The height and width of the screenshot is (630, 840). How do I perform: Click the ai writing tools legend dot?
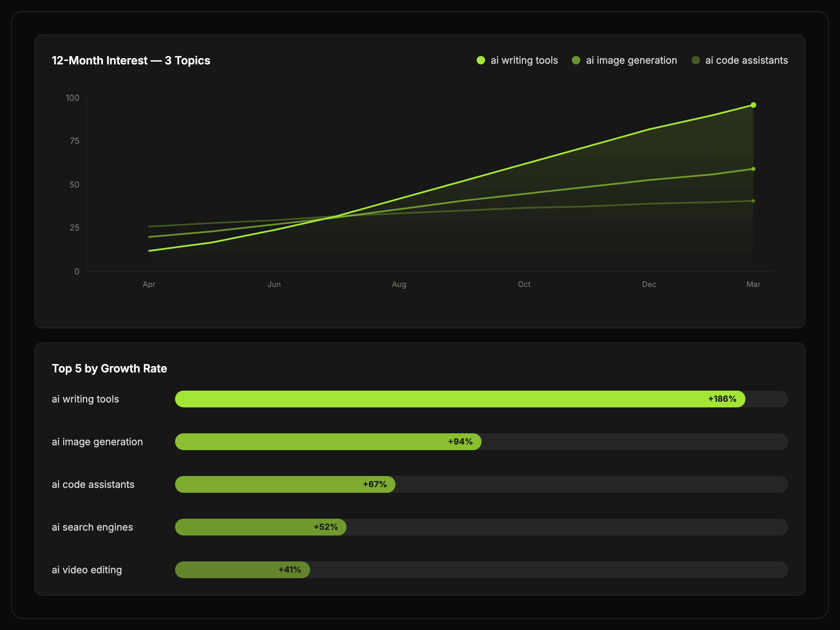pos(481,61)
